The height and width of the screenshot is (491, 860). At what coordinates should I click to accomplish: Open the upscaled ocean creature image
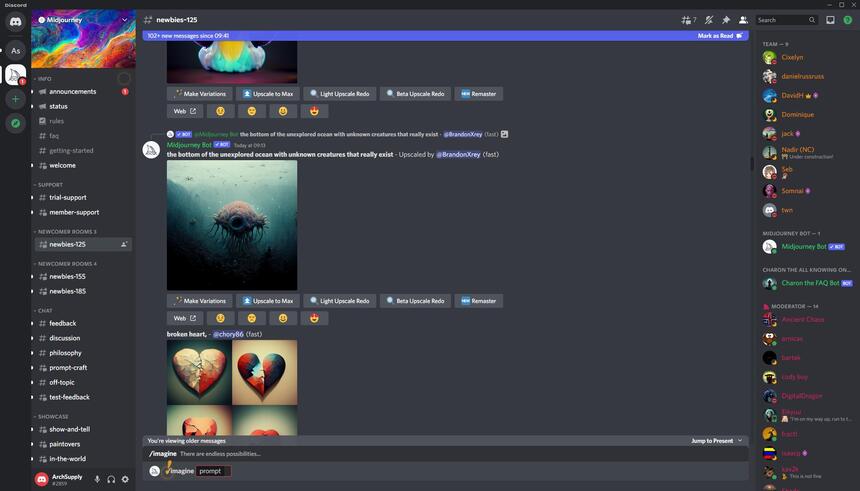click(232, 225)
